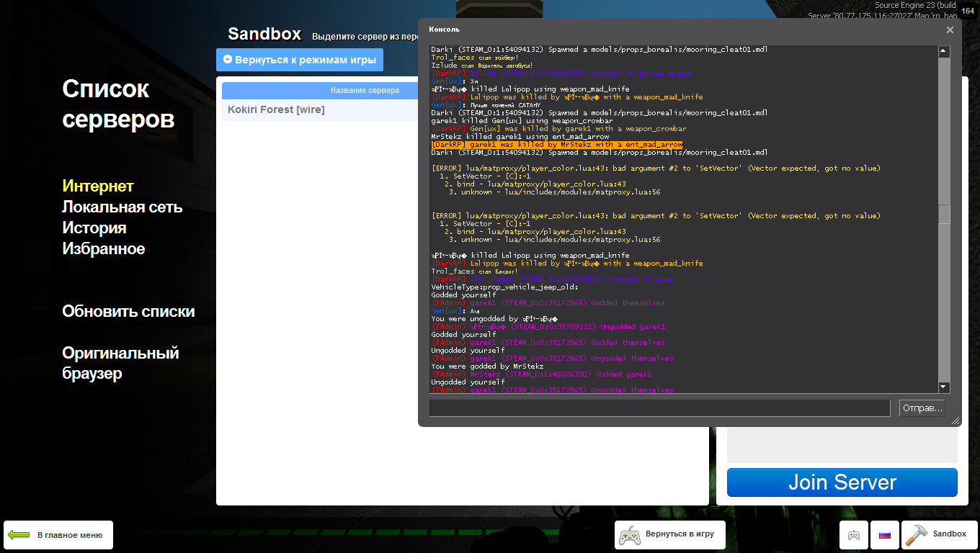Click console scrollbar up arrow
Screen dimensions: 980x553
(944, 51)
